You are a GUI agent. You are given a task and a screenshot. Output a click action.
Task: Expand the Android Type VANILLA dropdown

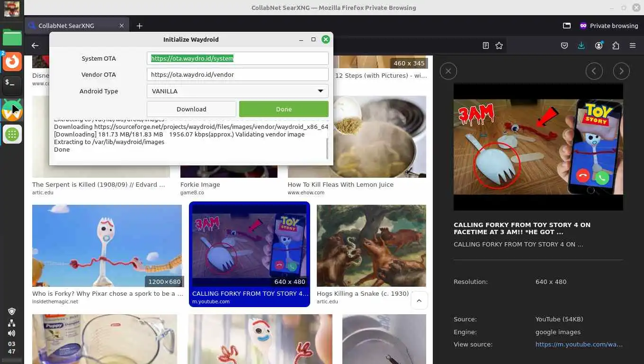coord(238,91)
